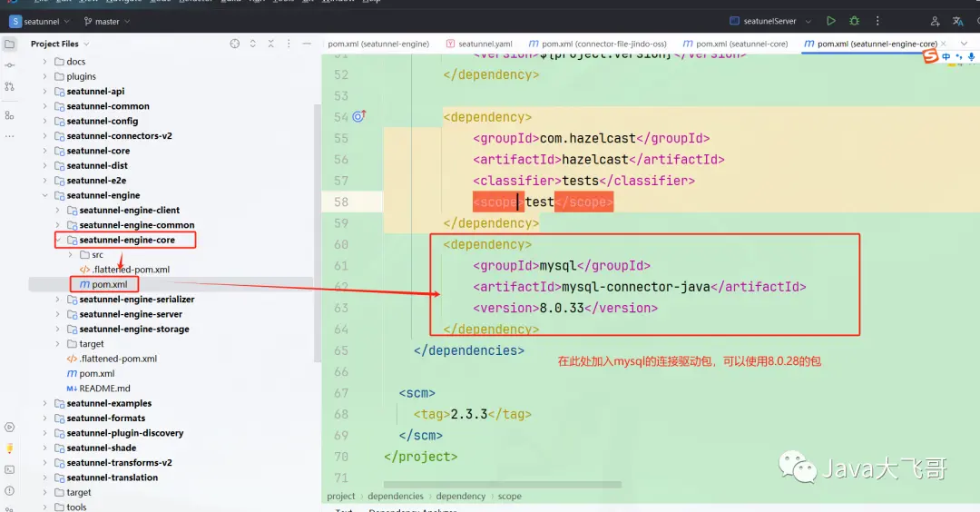Image resolution: width=980 pixels, height=512 pixels.
Task: Click Collapse All icon in project panel
Action: pos(270,44)
